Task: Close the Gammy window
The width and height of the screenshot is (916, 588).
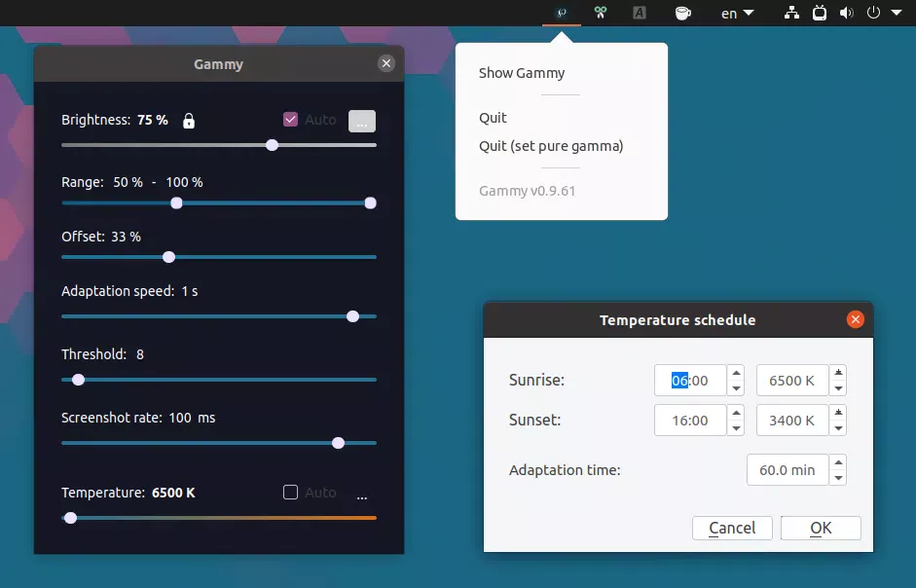Action: point(386,63)
